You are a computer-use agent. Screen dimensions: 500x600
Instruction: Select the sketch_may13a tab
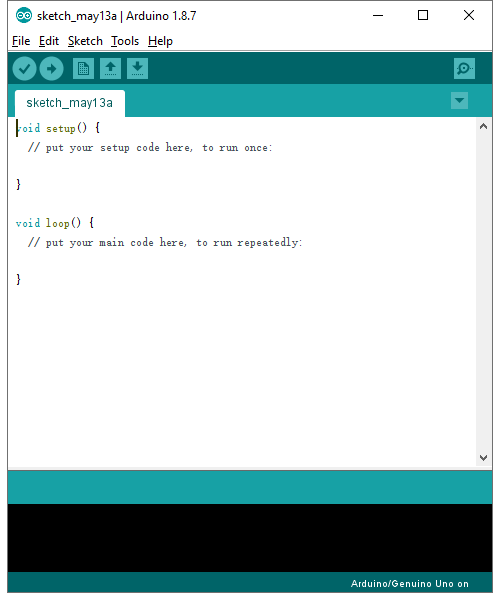[70, 103]
